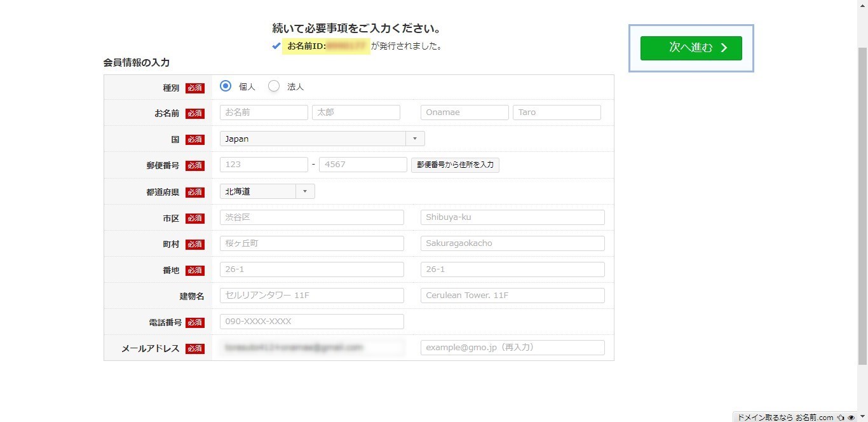Image resolution: width=868 pixels, height=422 pixels.
Task: Click the メールアドレス row label
Action: pyautogui.click(x=151, y=349)
